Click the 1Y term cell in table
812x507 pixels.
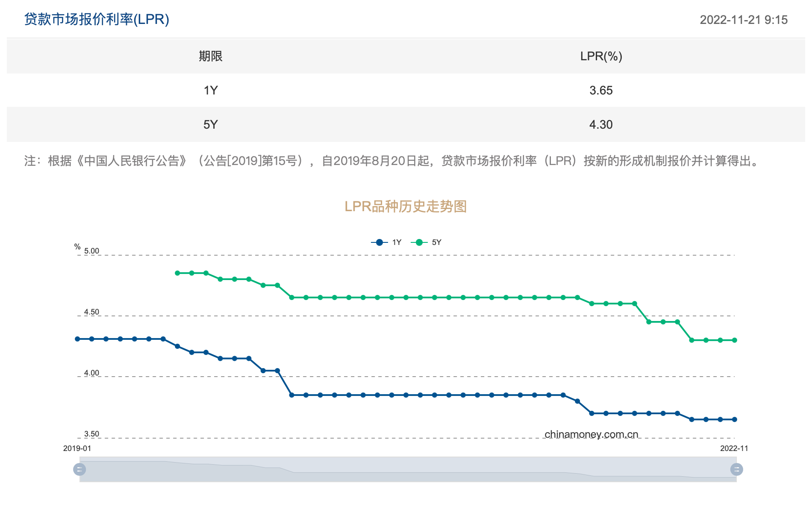(x=211, y=90)
